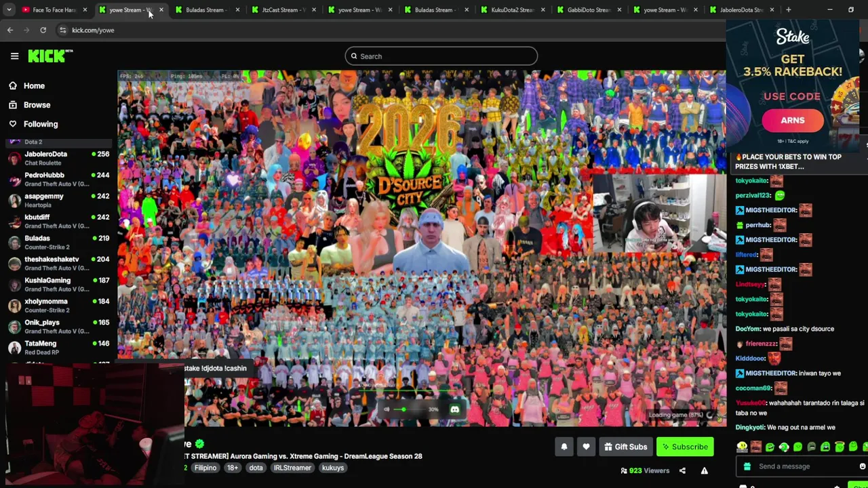Toggle stream notifications with bell button
The image size is (868, 488).
pyautogui.click(x=564, y=447)
